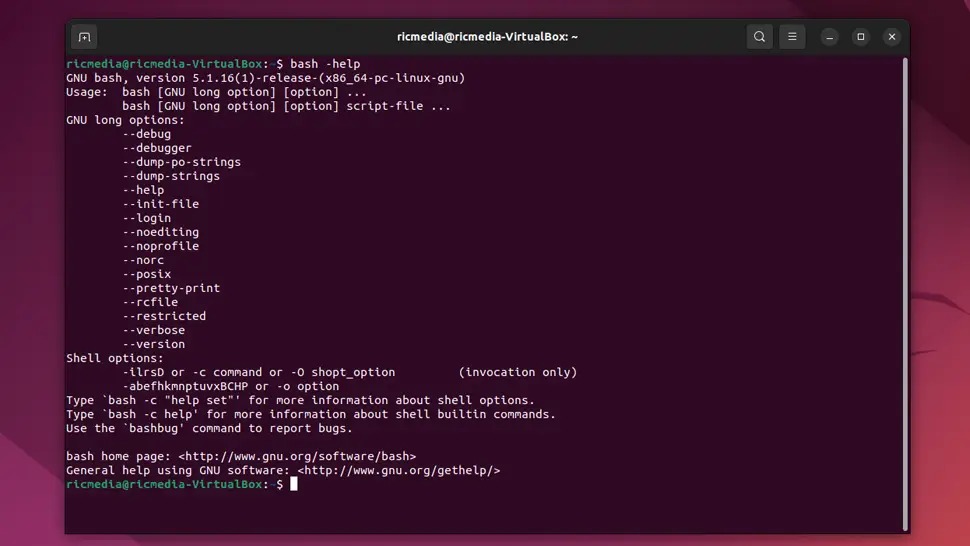Click the '--rcfile' option
Screen dimensions: 970x546
(150, 302)
